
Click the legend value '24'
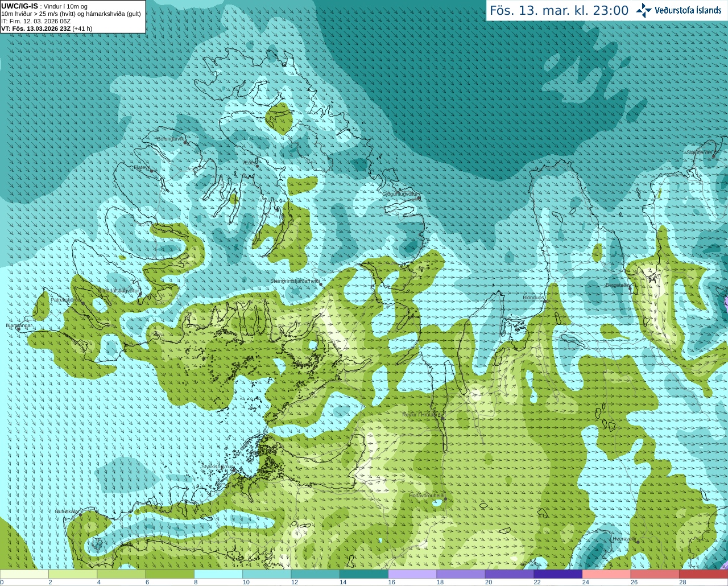[x=585, y=582]
